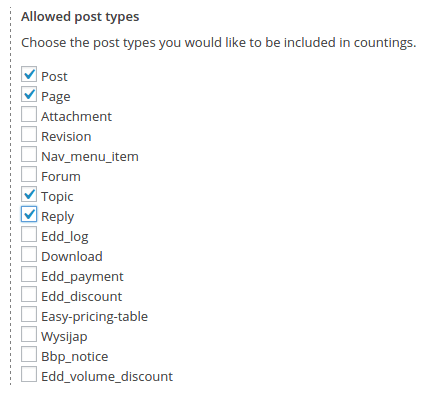
Task: Check the Download post type
Action: (x=29, y=254)
